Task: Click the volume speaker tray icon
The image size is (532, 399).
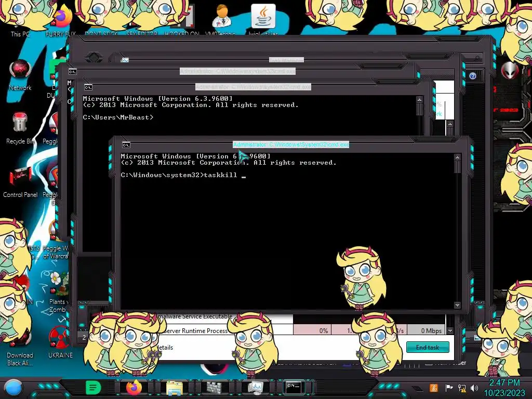Action: click(x=474, y=388)
